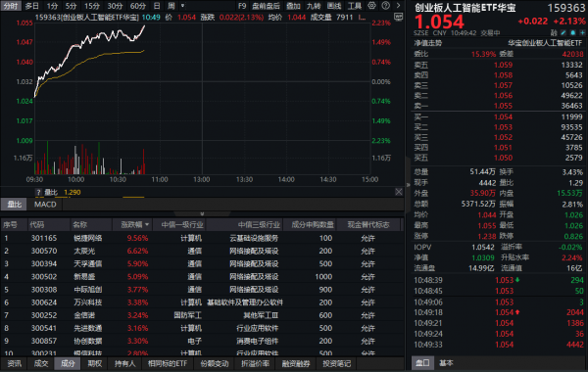Close the 量比 indicator panel

coord(399,192)
